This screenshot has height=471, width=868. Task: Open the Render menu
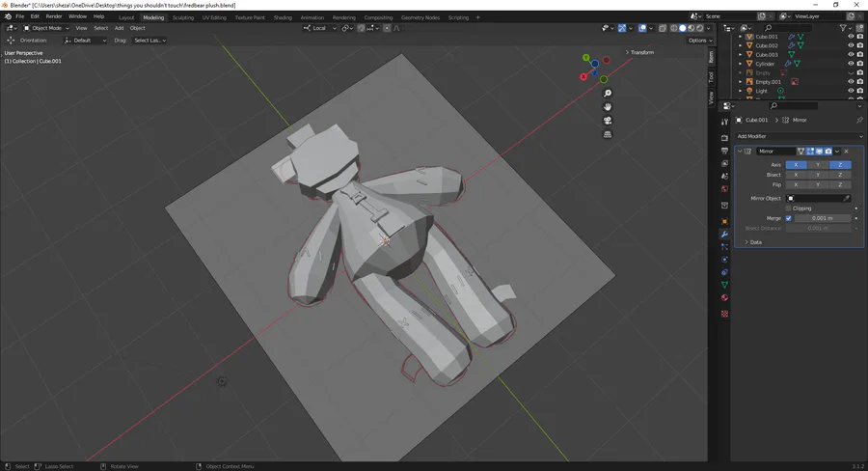point(54,16)
